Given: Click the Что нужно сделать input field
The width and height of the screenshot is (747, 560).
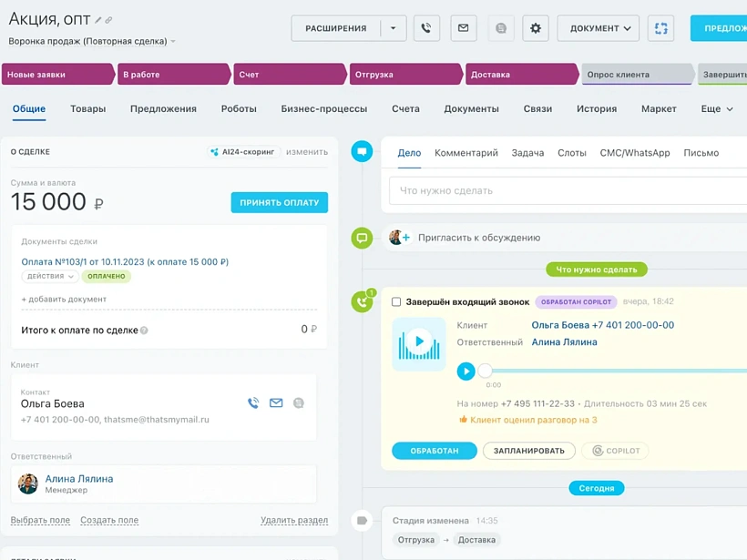Looking at the screenshot, I should point(547,190).
